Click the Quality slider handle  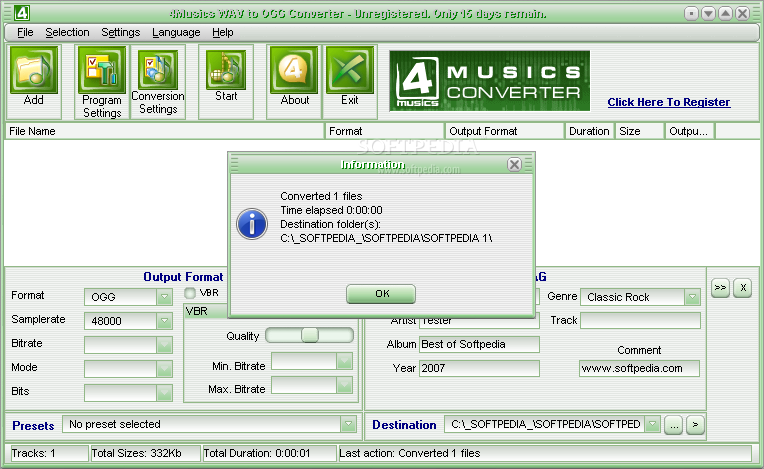tap(309, 335)
